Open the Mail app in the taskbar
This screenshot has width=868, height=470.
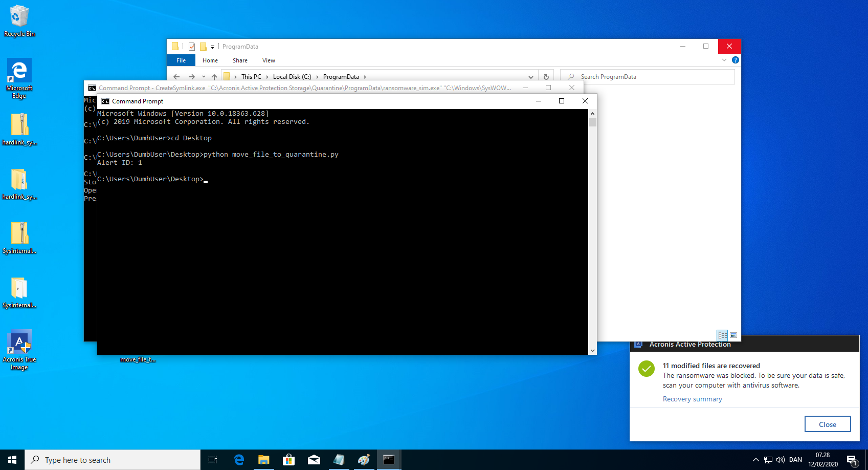point(314,460)
